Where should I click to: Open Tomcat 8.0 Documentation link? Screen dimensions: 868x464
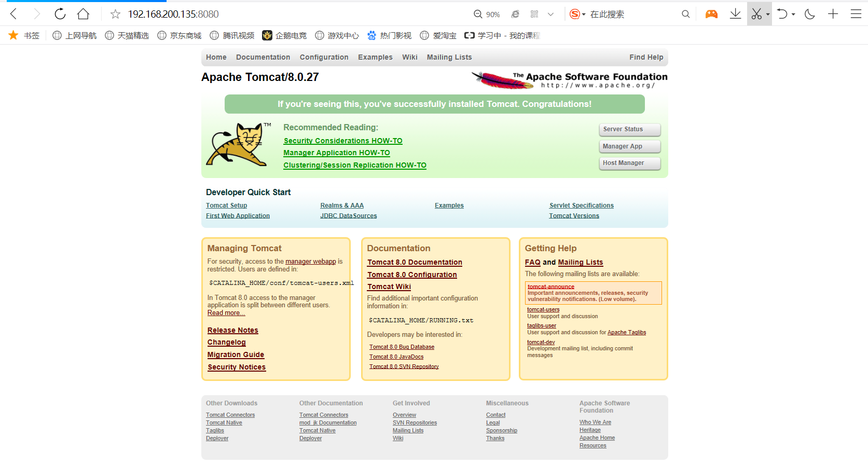415,263
